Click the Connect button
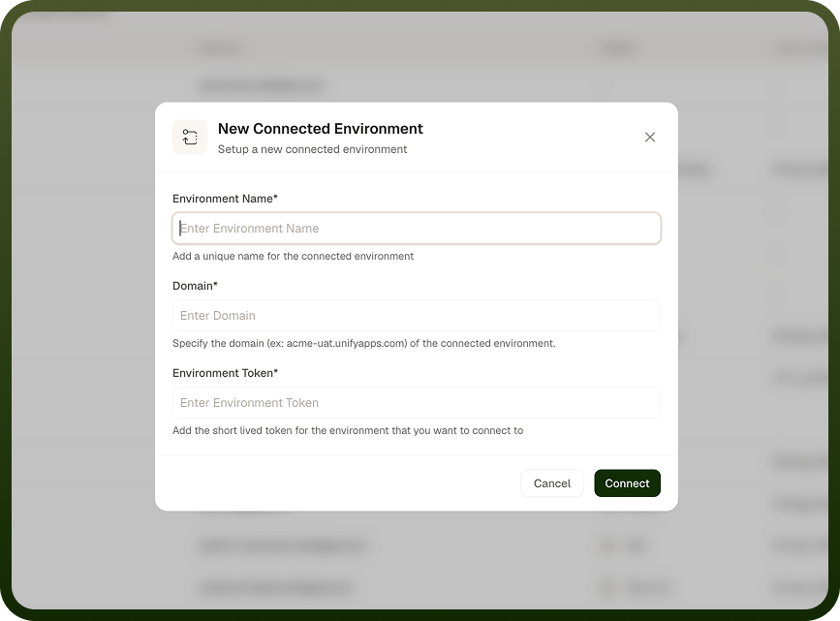The width and height of the screenshot is (840, 621). (x=627, y=483)
